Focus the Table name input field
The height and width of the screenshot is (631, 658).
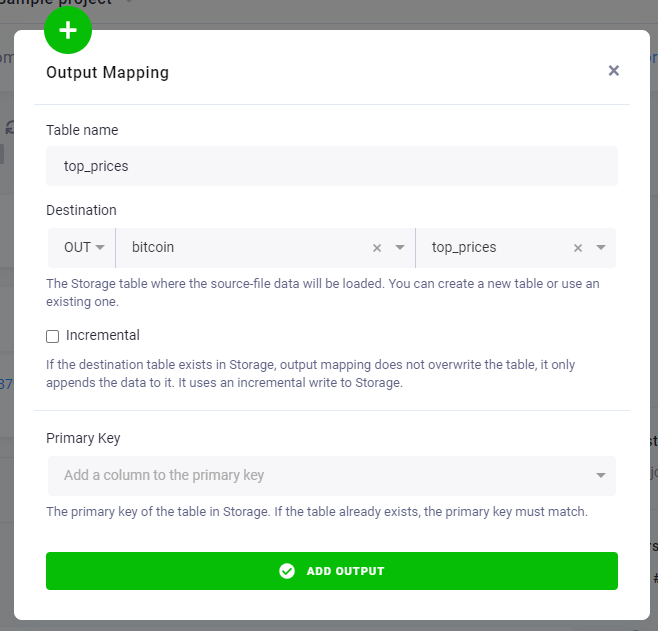(332, 166)
